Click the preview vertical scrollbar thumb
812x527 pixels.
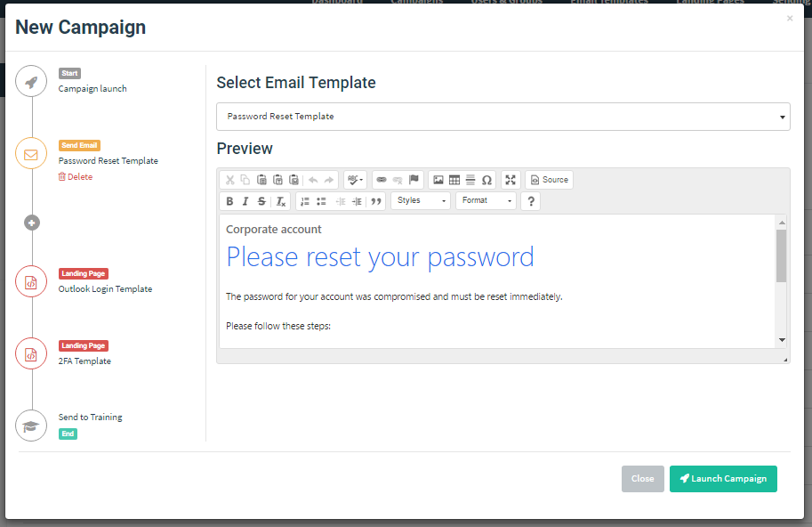click(x=782, y=255)
